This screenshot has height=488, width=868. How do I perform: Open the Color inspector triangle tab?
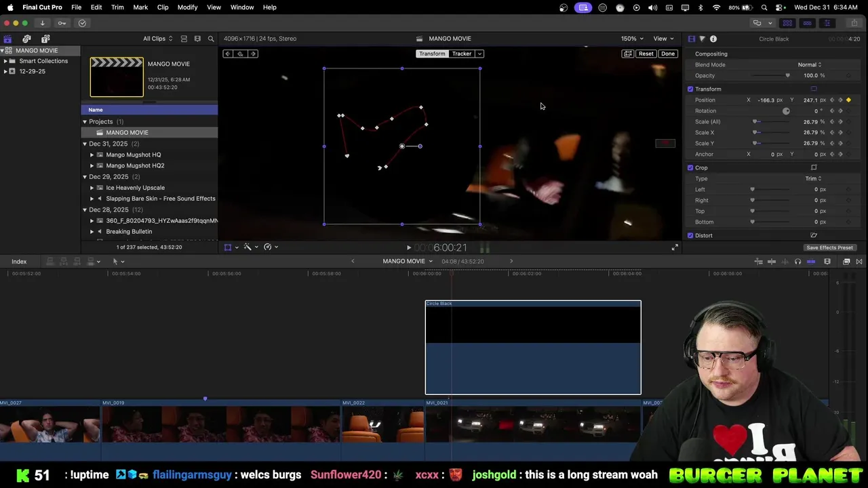click(x=702, y=39)
